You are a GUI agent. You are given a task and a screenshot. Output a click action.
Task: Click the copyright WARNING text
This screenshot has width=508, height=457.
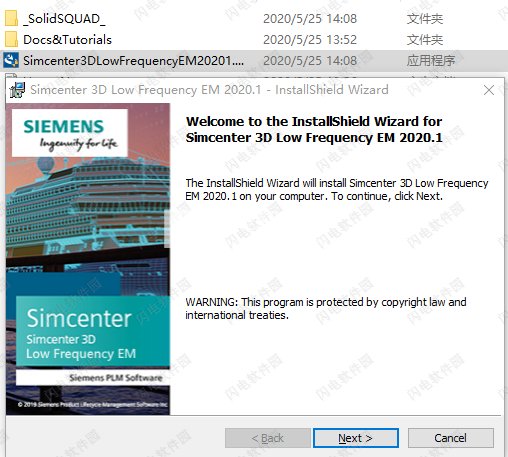tap(326, 308)
